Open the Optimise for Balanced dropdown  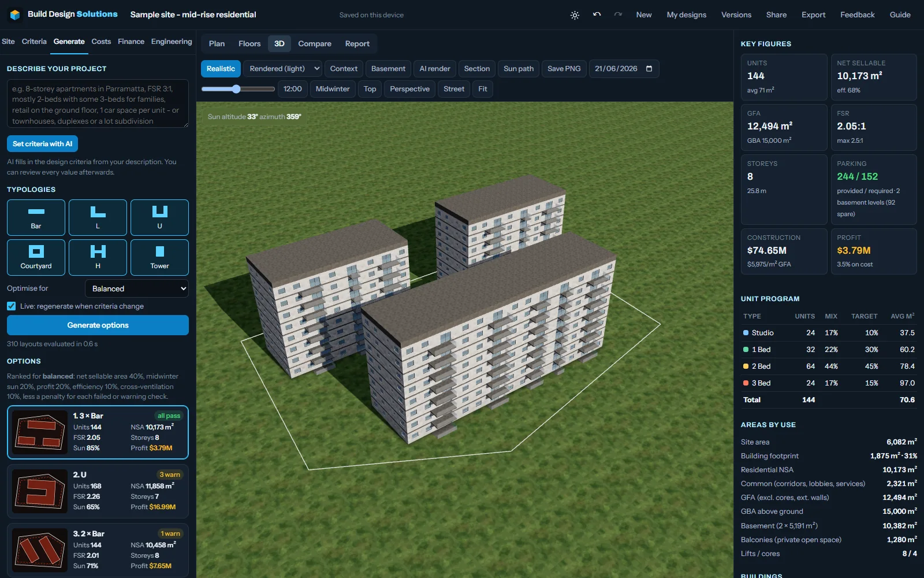click(137, 288)
